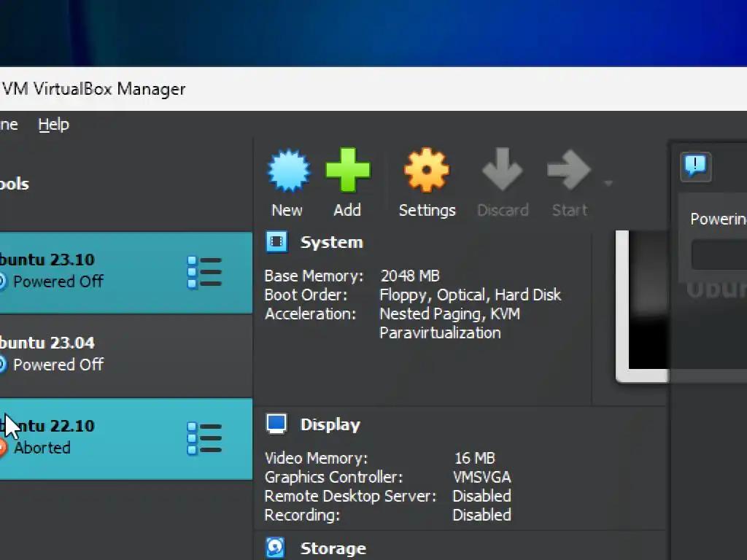747x560 pixels.
Task: Open the machine tools menu icon for Ubuntu 22.10
Action: (204, 438)
